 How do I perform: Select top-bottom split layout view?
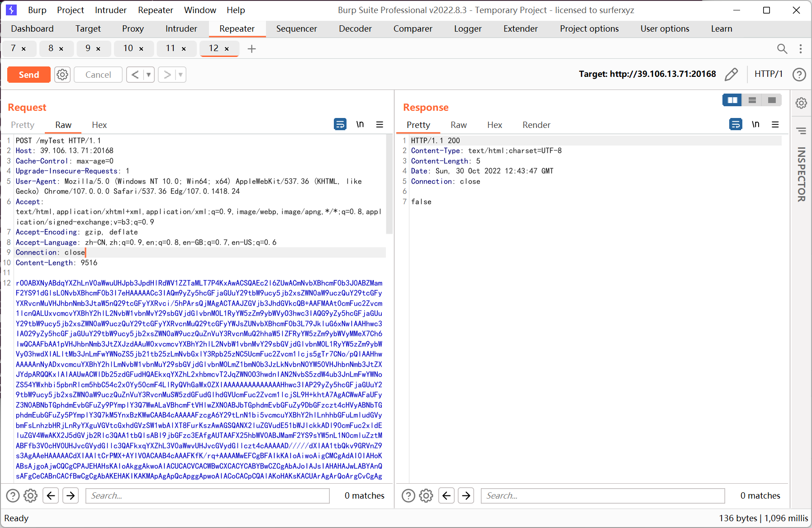coord(752,100)
